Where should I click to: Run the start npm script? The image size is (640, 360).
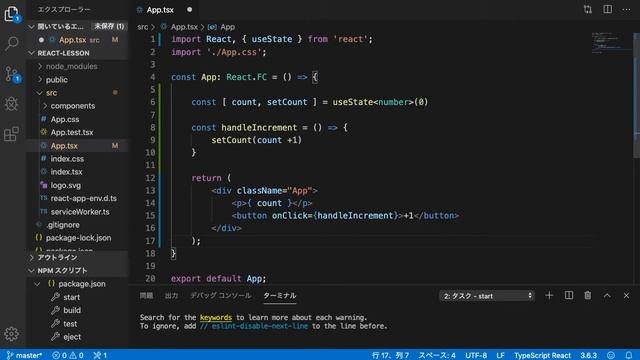[x=71, y=297]
